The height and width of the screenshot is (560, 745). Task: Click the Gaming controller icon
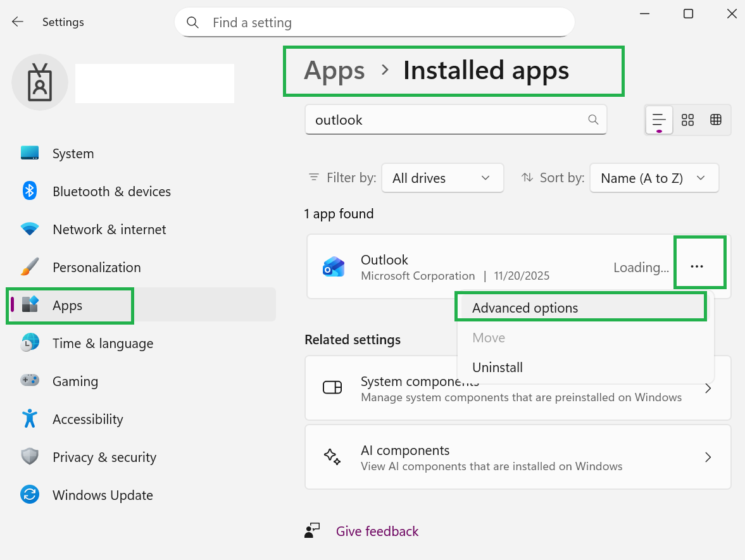click(x=30, y=380)
